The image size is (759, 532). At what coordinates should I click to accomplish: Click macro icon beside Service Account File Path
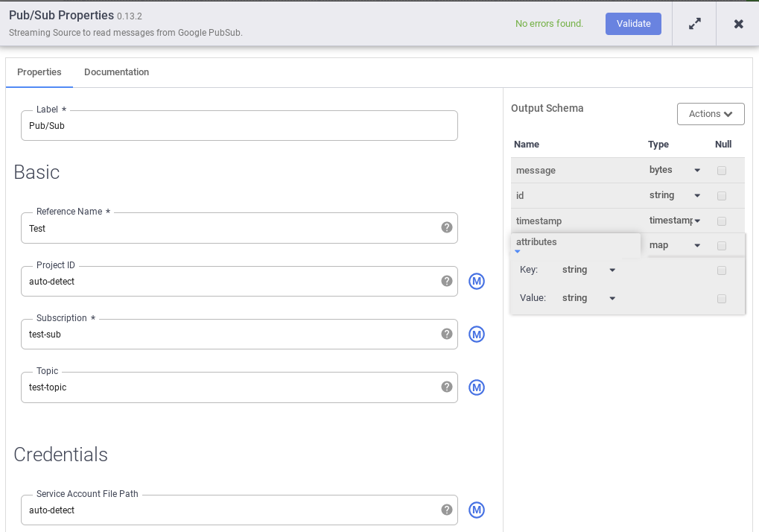pyautogui.click(x=477, y=510)
